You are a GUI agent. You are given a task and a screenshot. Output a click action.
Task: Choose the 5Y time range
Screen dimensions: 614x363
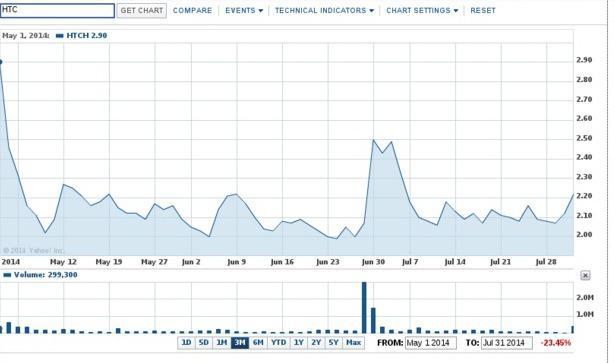(x=333, y=343)
